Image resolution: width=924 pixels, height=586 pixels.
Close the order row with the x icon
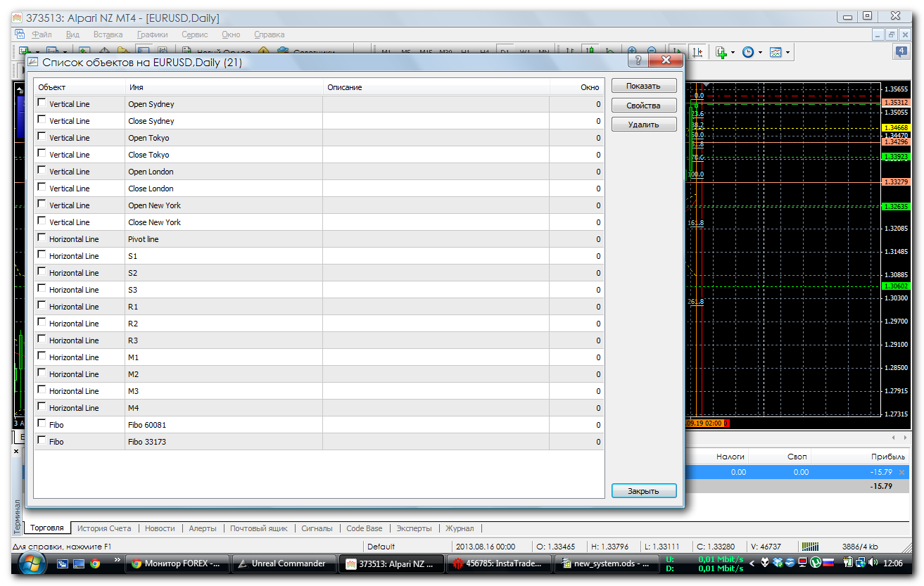pos(901,472)
